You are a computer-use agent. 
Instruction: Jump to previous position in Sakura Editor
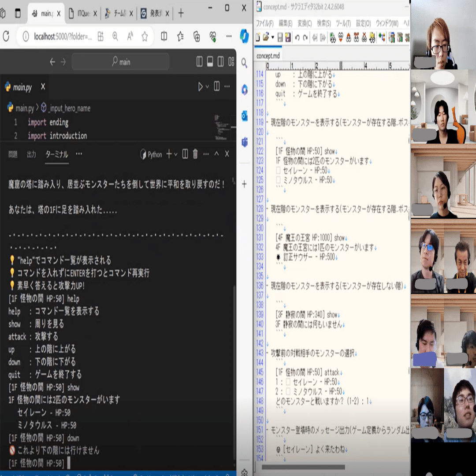coord(315,37)
